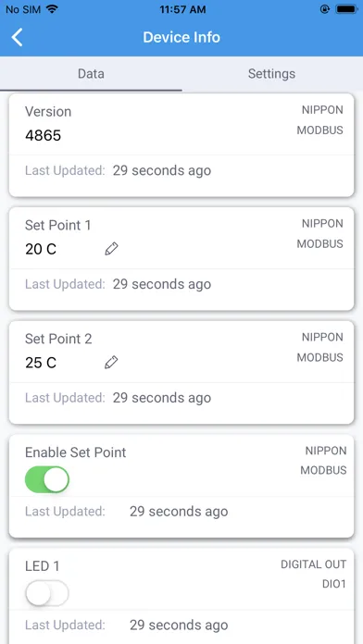The image size is (363, 644).
Task: Disable the Enable Set Point switch
Action: click(47, 479)
